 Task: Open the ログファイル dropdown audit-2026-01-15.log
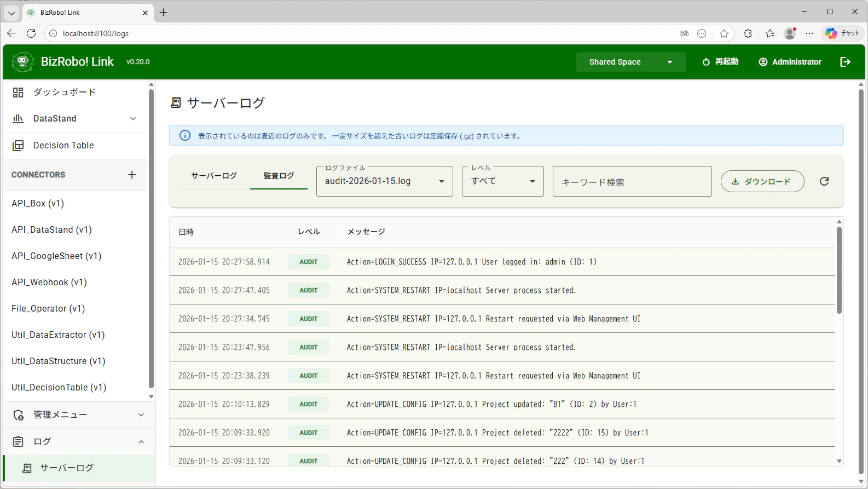coord(385,181)
